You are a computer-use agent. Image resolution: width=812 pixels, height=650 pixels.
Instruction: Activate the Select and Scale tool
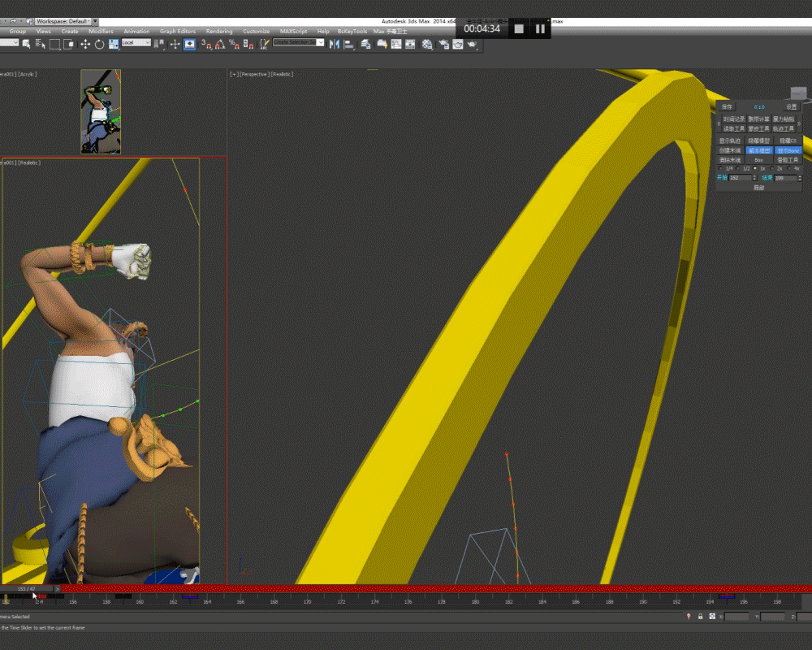tap(114, 44)
